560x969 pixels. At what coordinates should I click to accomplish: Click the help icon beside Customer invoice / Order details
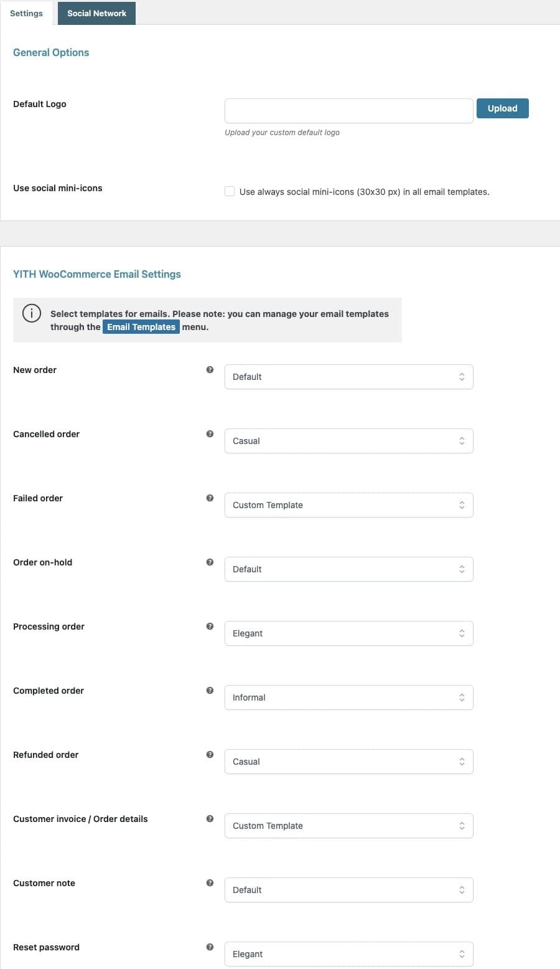pyautogui.click(x=210, y=819)
